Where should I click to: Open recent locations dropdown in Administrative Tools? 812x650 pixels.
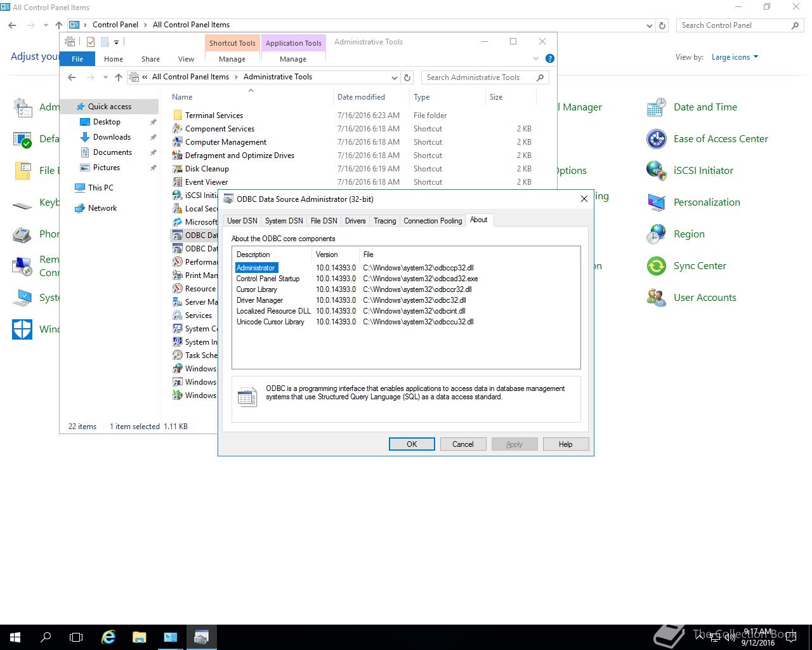point(105,77)
